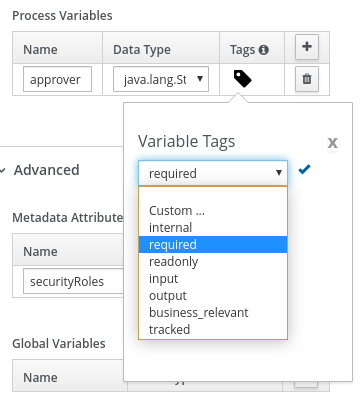Click the approver name input field
360x402 pixels.
57,79
